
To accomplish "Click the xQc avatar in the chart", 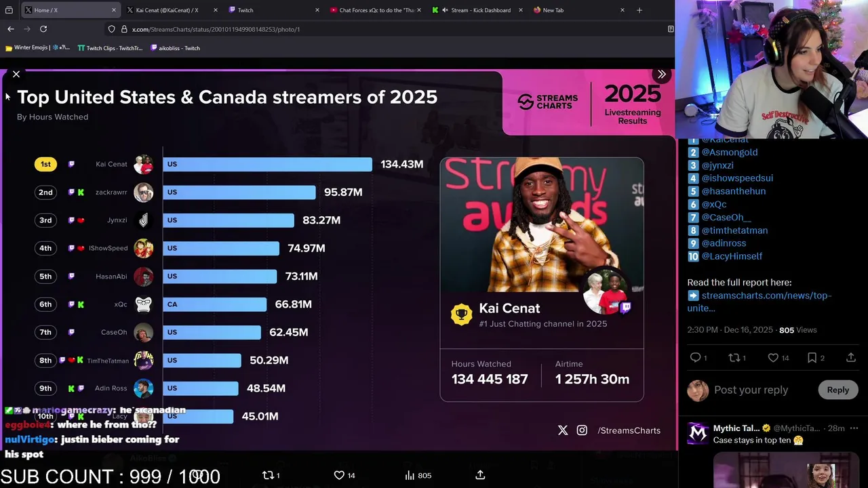I will pos(143,304).
